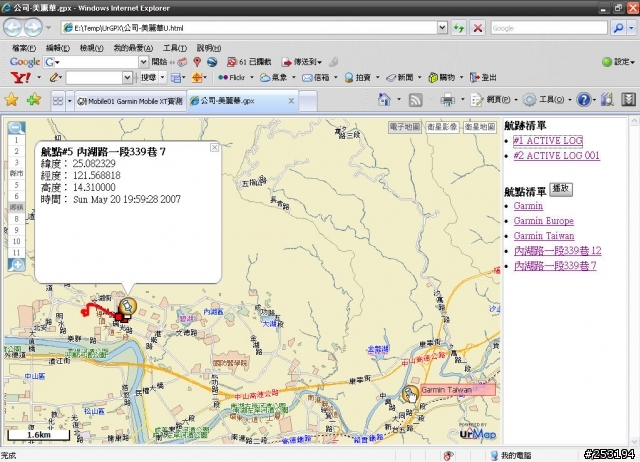
Task: Set map zoom level to 10
Action: [16, 241]
